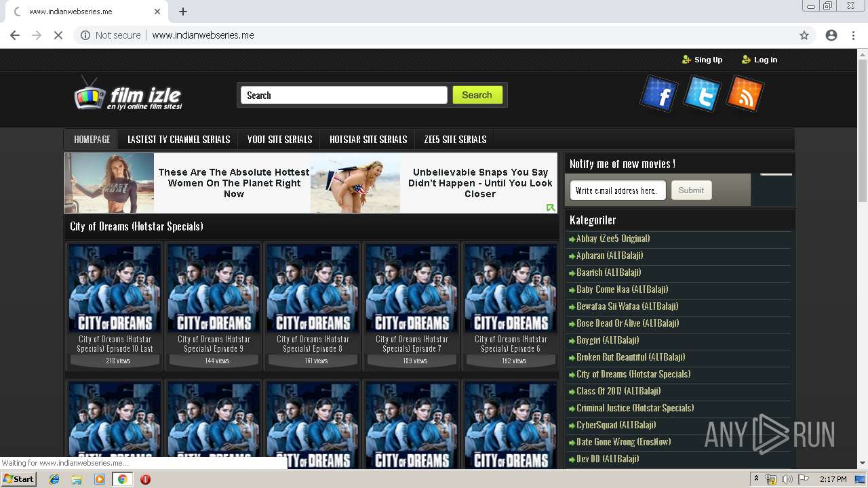This screenshot has width=868, height=488.
Task: Click the Log in link
Action: click(x=759, y=60)
